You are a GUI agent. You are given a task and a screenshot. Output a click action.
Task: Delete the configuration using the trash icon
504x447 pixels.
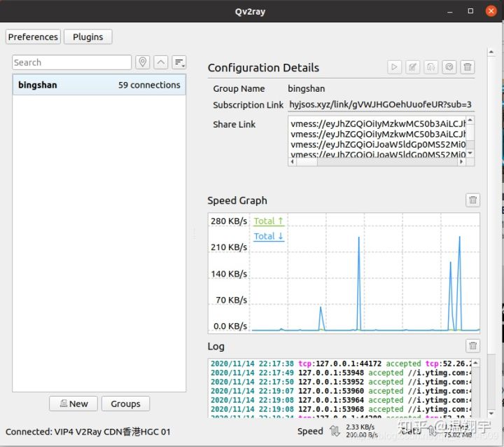[468, 67]
